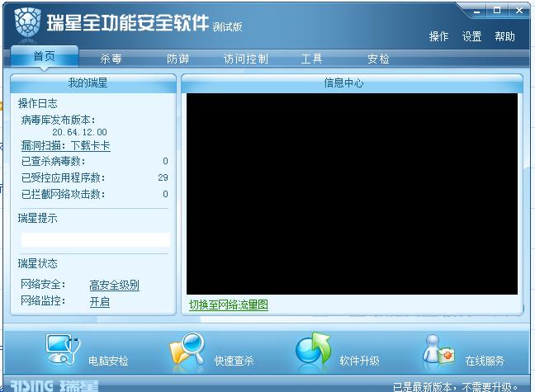Click the 电脑安检 button label
This screenshot has width=535, height=392.
click(x=108, y=361)
